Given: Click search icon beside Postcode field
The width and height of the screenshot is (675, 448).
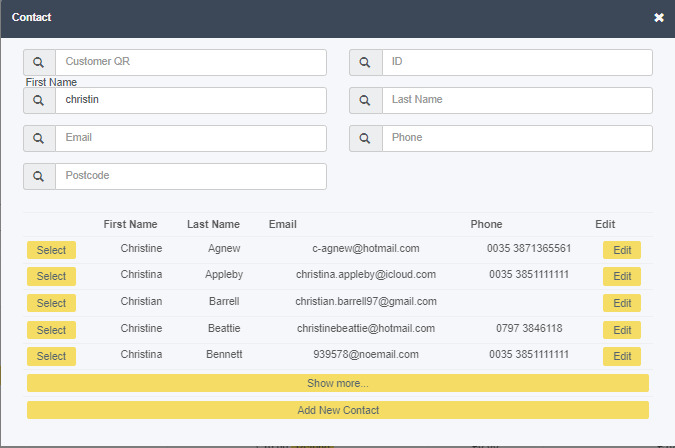Looking at the screenshot, I should pyautogui.click(x=39, y=176).
